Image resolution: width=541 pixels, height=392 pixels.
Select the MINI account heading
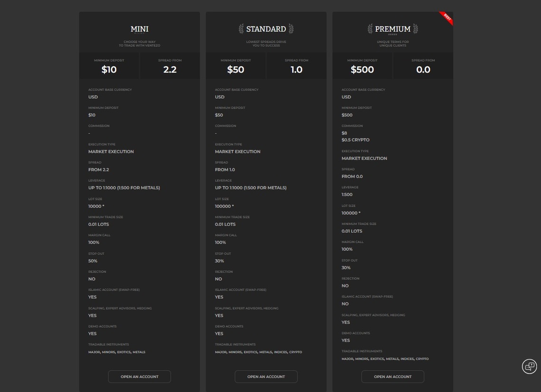140,29
